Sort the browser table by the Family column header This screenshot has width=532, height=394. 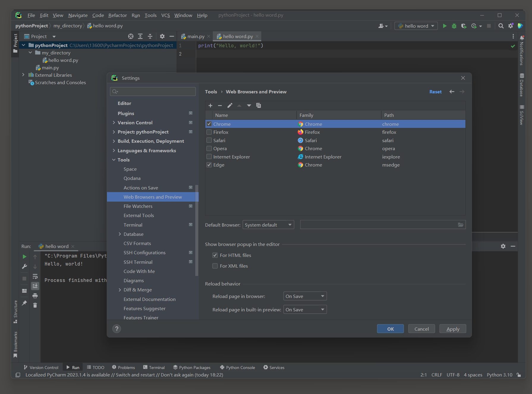(x=339, y=115)
